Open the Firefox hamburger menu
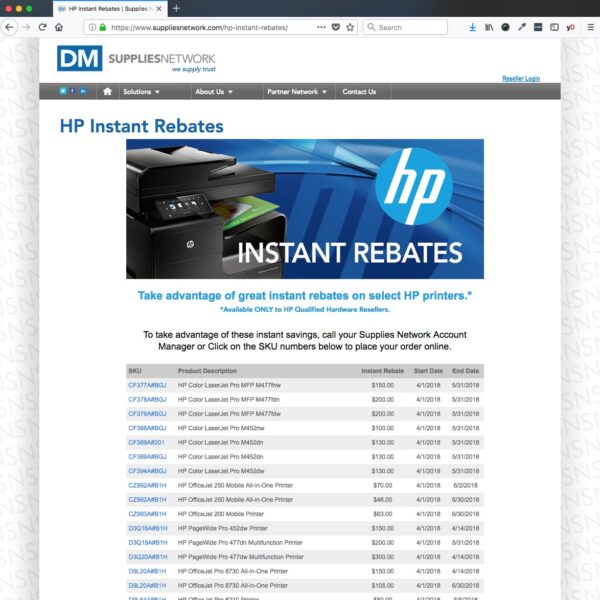 [588, 27]
